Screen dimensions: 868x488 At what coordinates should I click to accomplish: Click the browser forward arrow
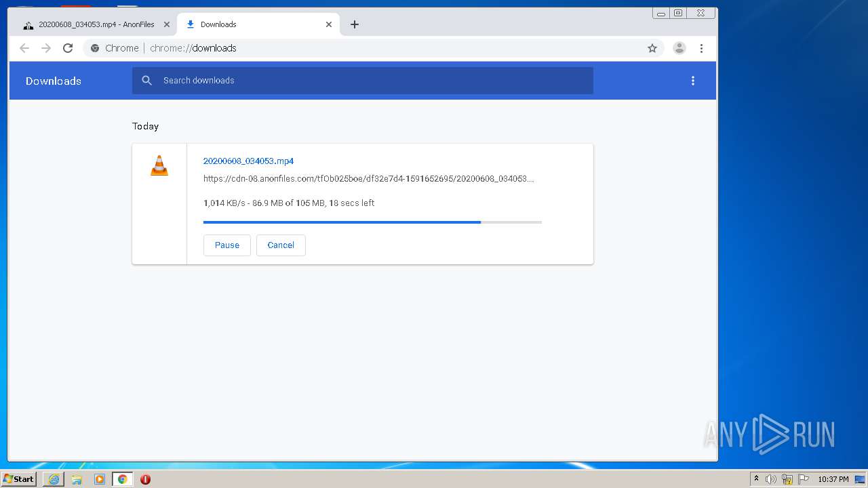point(46,48)
